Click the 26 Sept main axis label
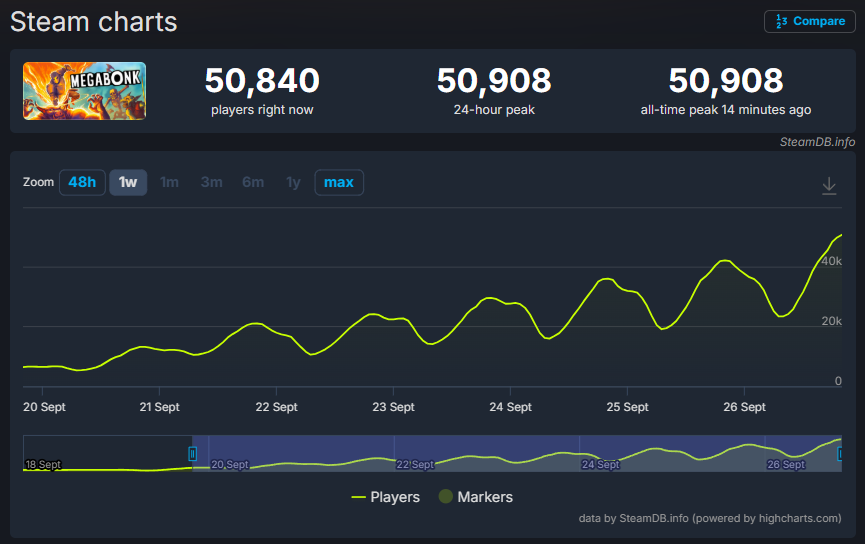The width and height of the screenshot is (865, 544). coord(744,407)
